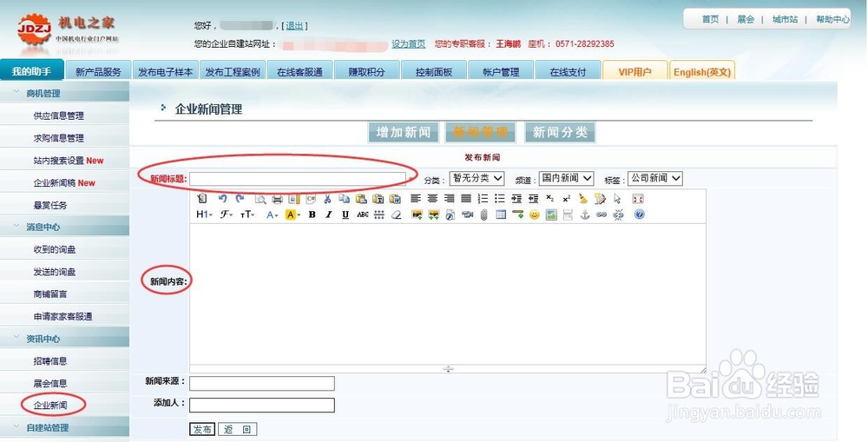Open the 频道 dropdown showing 国内新闻

(566, 178)
